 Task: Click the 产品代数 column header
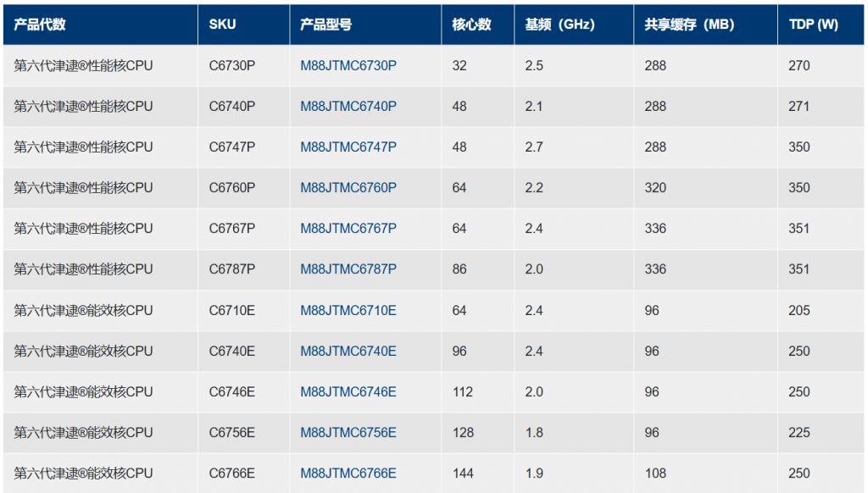pyautogui.click(x=40, y=25)
